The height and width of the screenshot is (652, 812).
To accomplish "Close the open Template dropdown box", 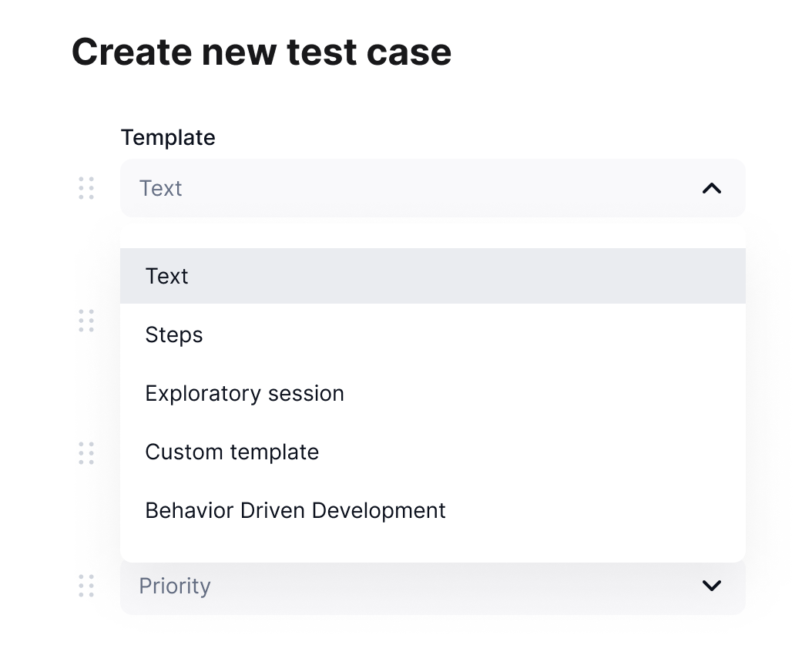I will tap(432, 188).
